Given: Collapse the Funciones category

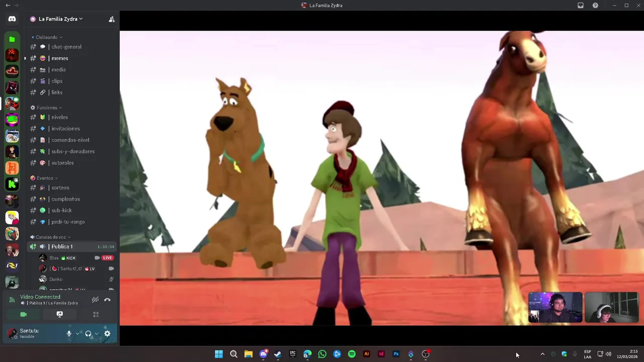Looking at the screenshot, I should pyautogui.click(x=46, y=108).
